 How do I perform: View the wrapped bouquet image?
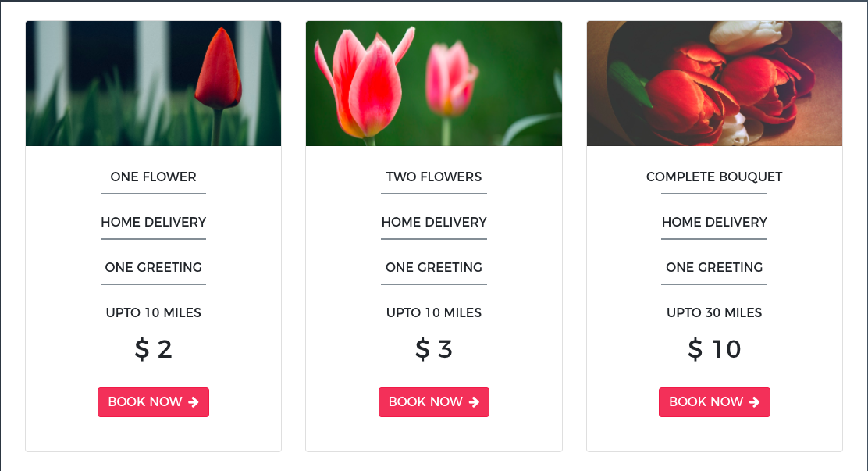coord(714,83)
